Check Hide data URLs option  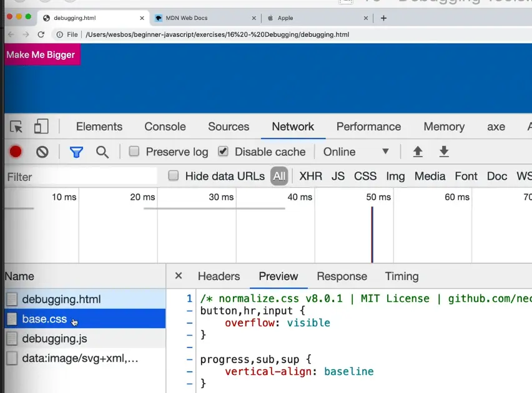click(x=174, y=176)
